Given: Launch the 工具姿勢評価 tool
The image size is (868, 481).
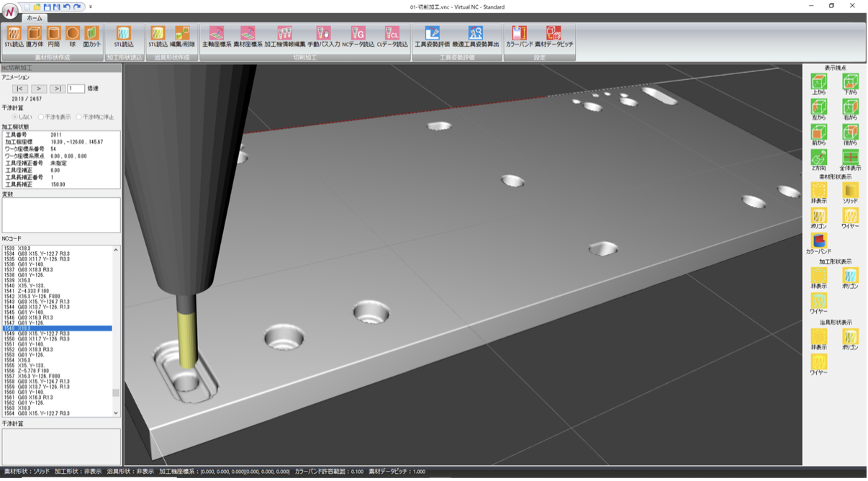Looking at the screenshot, I should pos(432,35).
